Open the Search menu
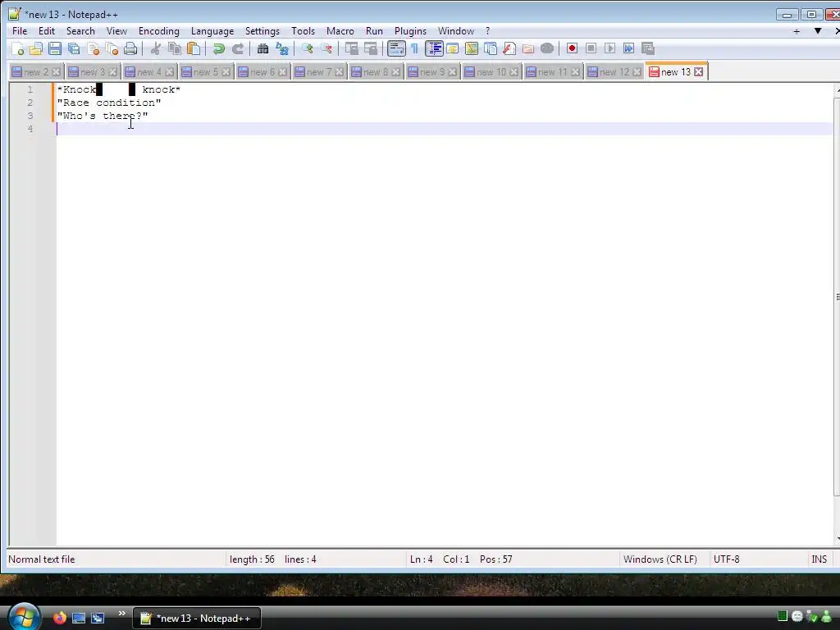The height and width of the screenshot is (630, 840). 80,31
